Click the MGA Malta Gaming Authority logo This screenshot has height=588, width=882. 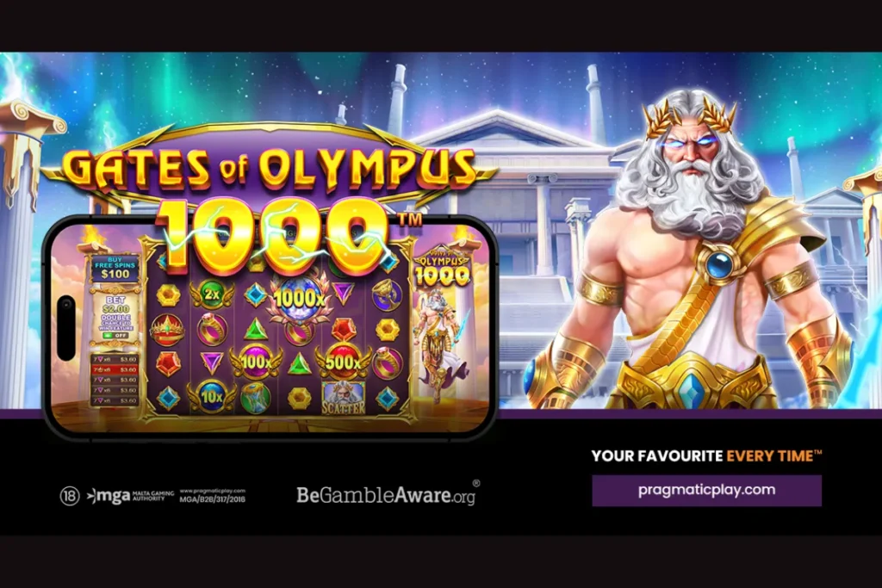[131, 496]
